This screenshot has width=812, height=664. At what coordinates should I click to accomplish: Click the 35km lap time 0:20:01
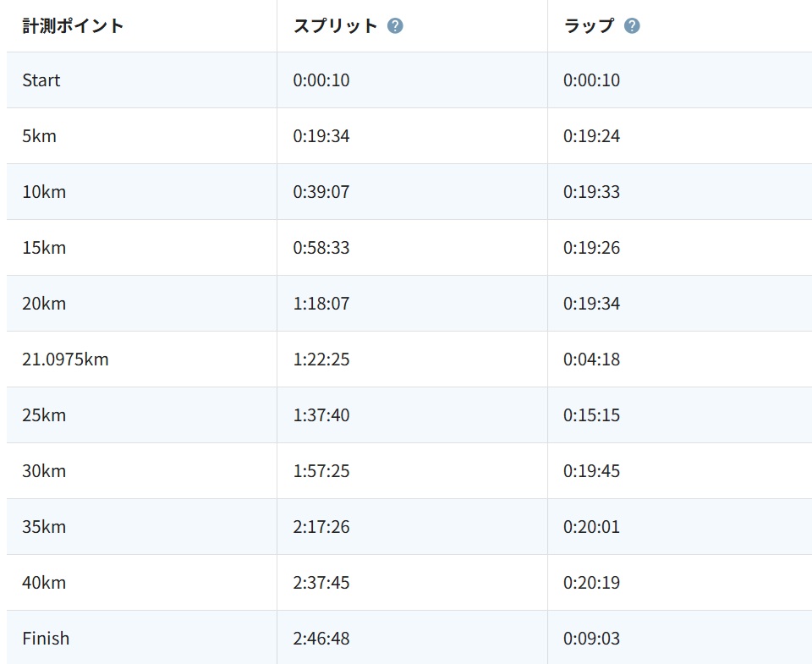tap(592, 527)
